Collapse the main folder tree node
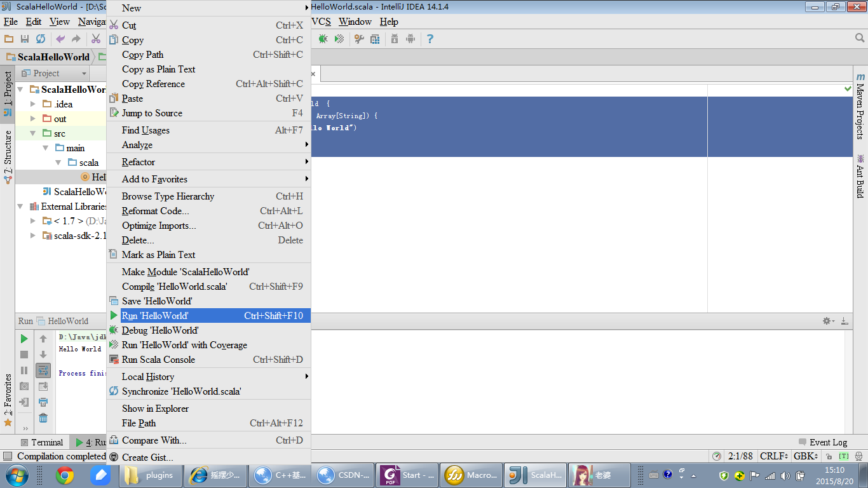This screenshot has width=868, height=488. tap(46, 147)
